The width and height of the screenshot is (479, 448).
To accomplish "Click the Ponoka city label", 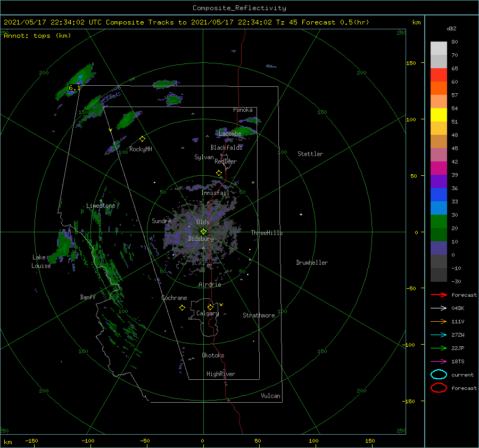I will pyautogui.click(x=243, y=110).
